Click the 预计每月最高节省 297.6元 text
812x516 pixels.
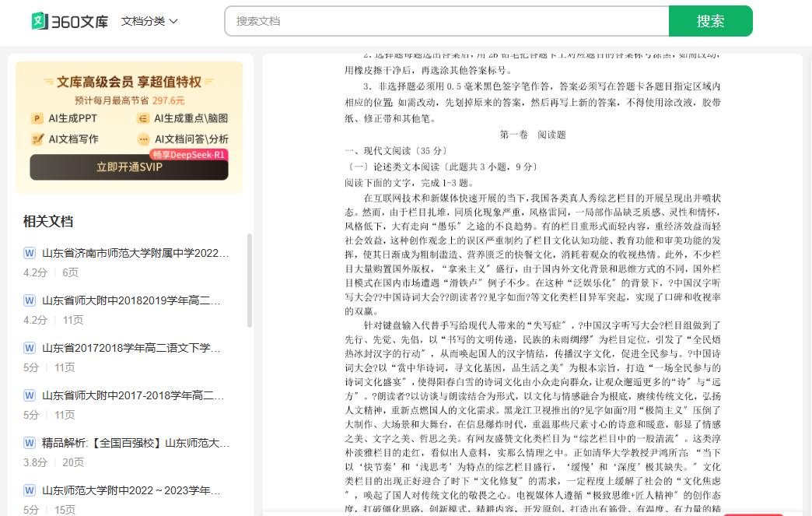[x=129, y=100]
